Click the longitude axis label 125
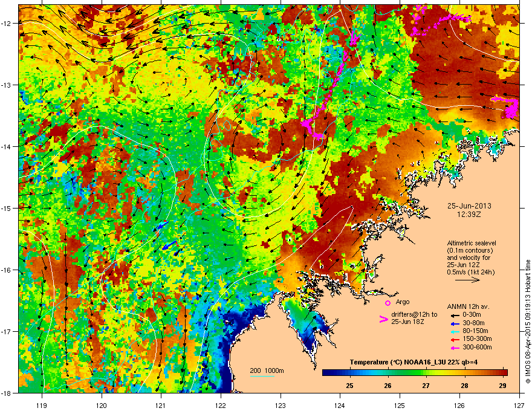532x411 pixels. pyautogui.click(x=400, y=405)
